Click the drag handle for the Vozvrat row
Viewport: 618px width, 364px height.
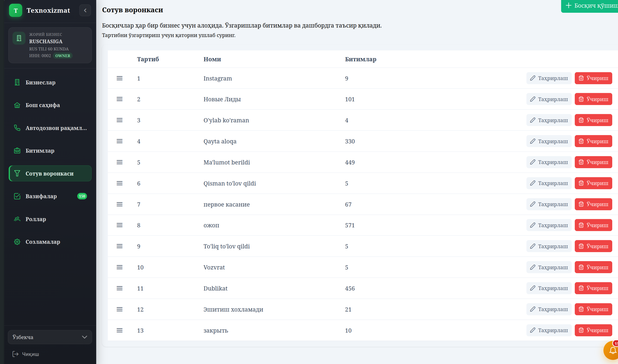pyautogui.click(x=120, y=267)
